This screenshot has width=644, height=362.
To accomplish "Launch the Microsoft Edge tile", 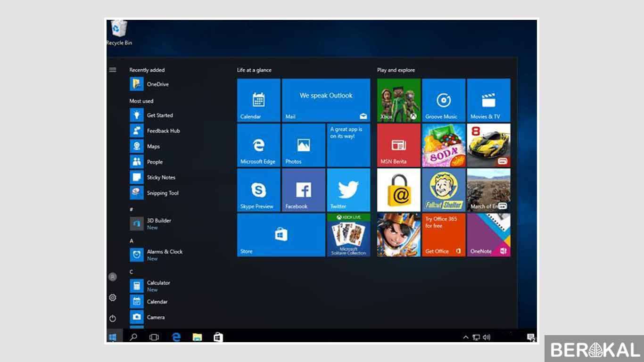I will pyautogui.click(x=258, y=145).
